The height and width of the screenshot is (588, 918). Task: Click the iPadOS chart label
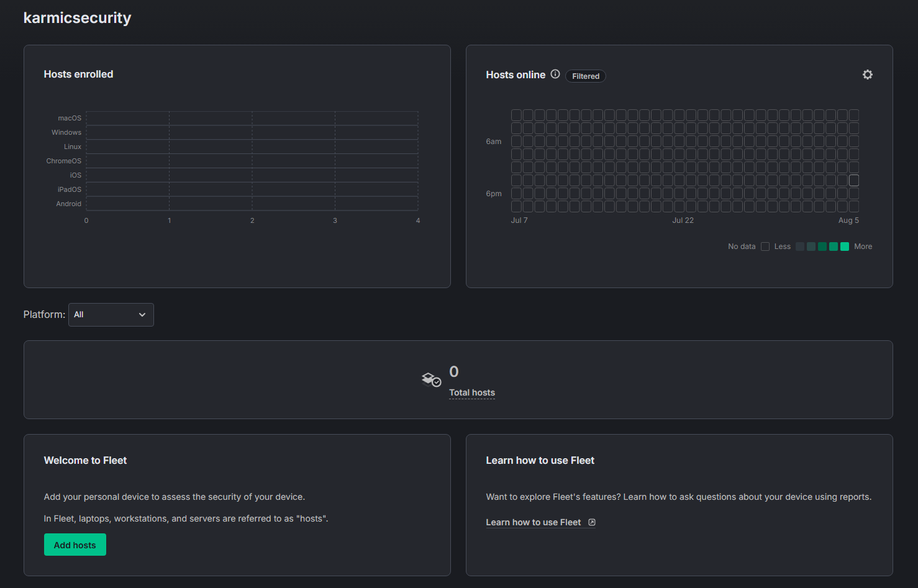tap(70, 189)
